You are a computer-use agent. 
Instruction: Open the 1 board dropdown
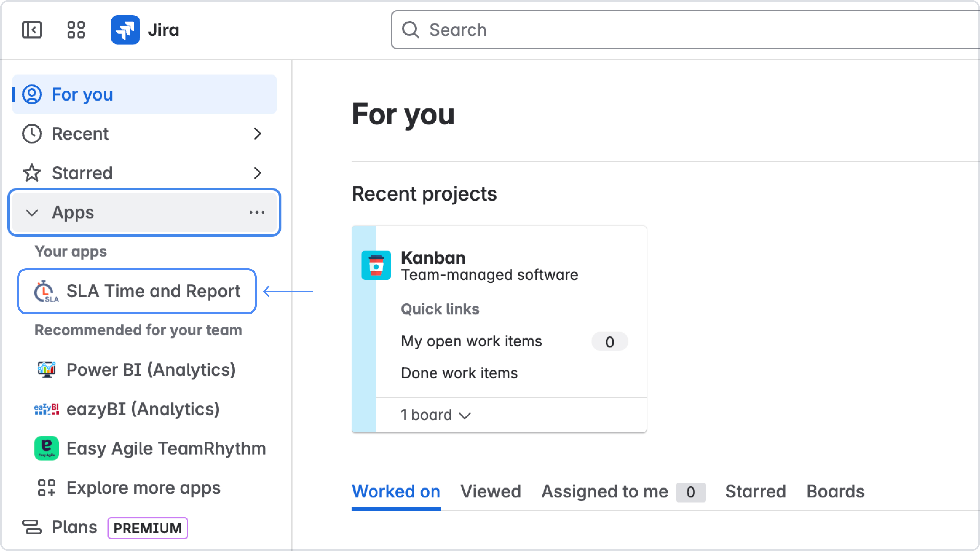(436, 415)
